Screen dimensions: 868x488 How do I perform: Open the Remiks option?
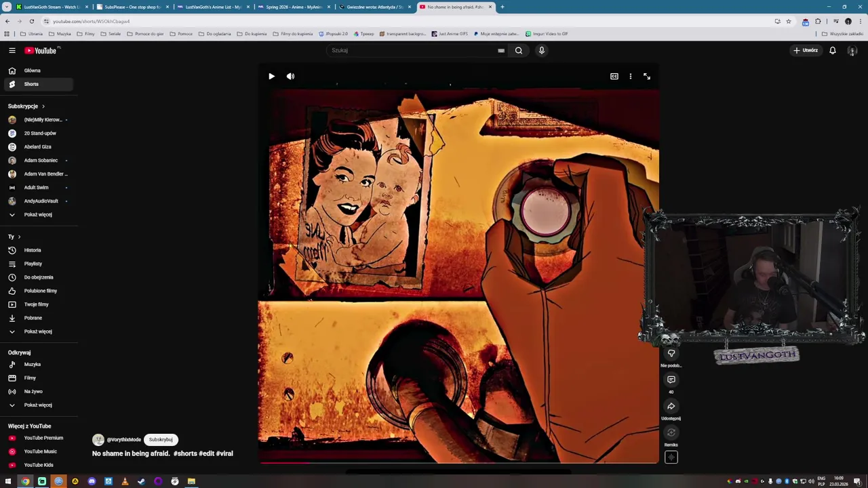pyautogui.click(x=671, y=432)
